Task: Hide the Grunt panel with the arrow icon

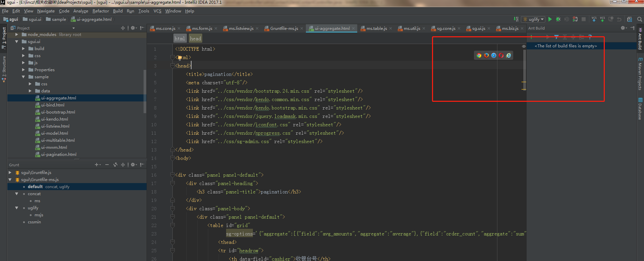Action: (x=142, y=165)
